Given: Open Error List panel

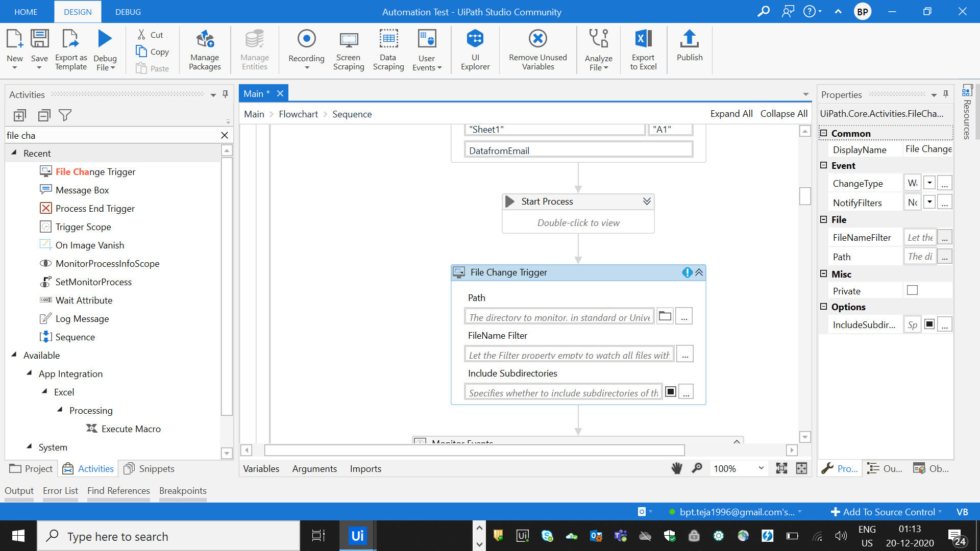Looking at the screenshot, I should click(60, 490).
